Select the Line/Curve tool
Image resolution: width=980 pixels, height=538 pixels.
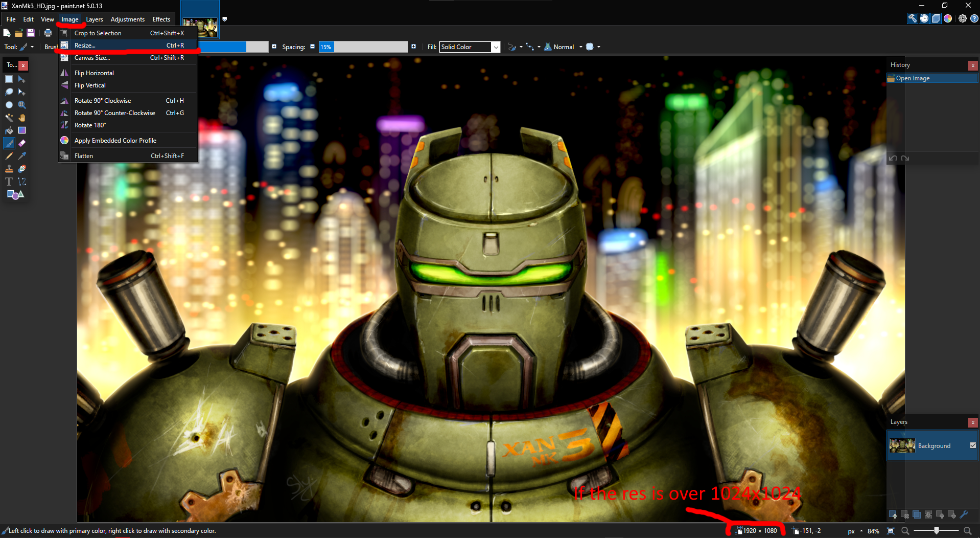[22, 182]
